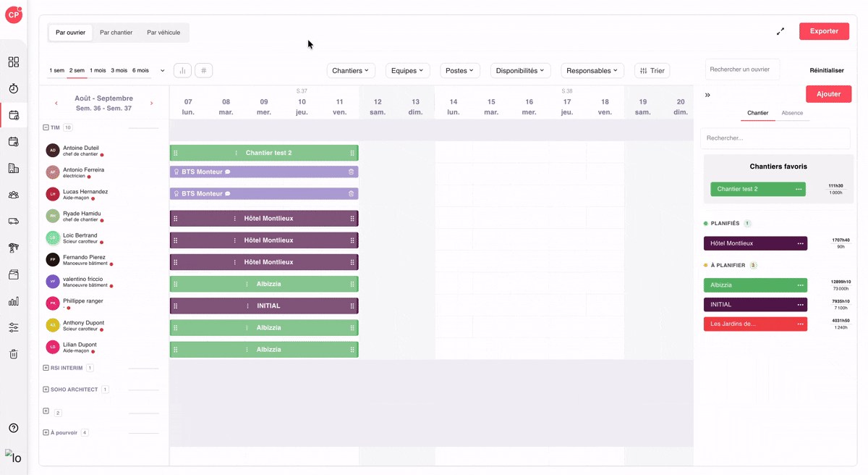
Task: Collapse the TIM team group
Action: pos(46,127)
